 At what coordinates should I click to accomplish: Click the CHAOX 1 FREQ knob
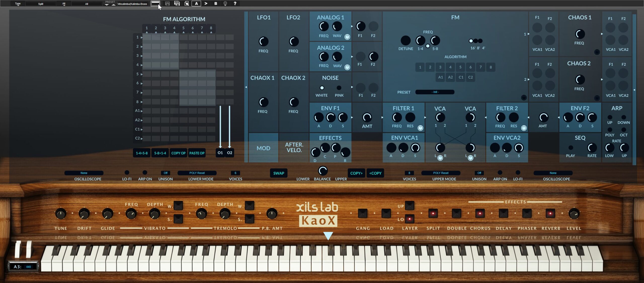(263, 102)
